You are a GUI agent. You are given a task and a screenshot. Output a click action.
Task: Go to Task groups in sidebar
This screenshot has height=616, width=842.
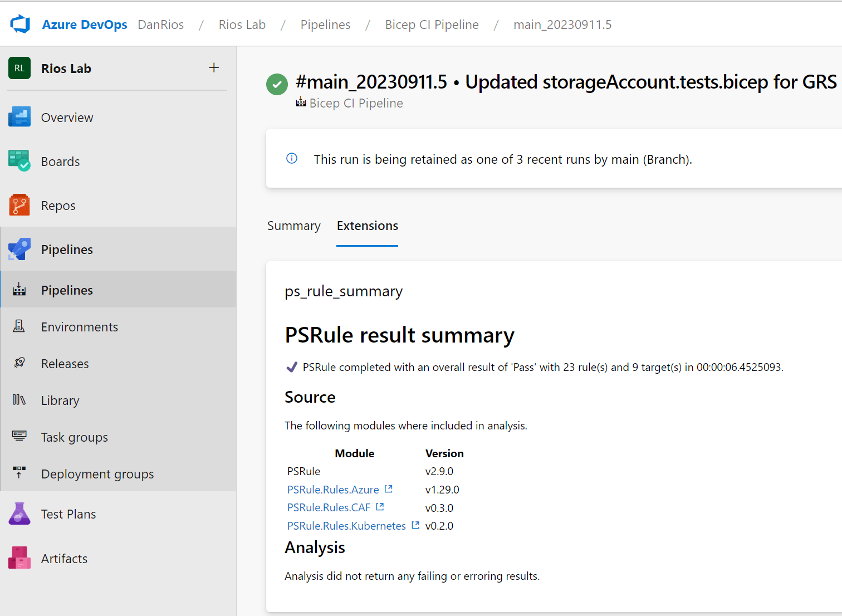coord(74,437)
